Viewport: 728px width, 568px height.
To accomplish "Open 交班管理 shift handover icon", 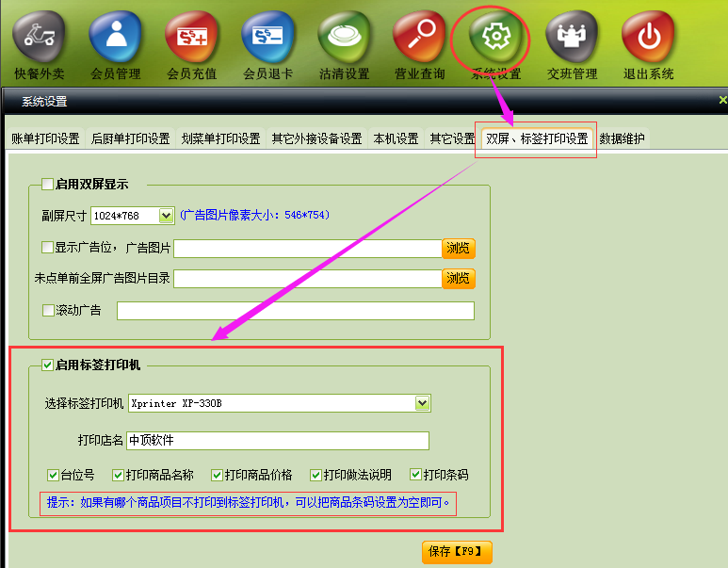I will [572, 37].
